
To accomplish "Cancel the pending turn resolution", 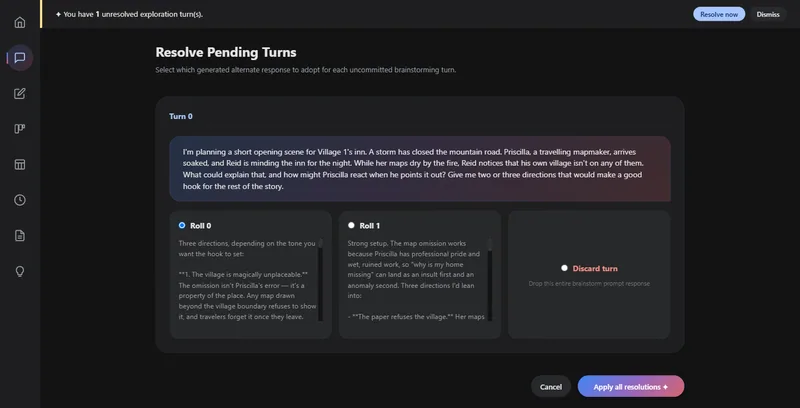I will pos(551,387).
